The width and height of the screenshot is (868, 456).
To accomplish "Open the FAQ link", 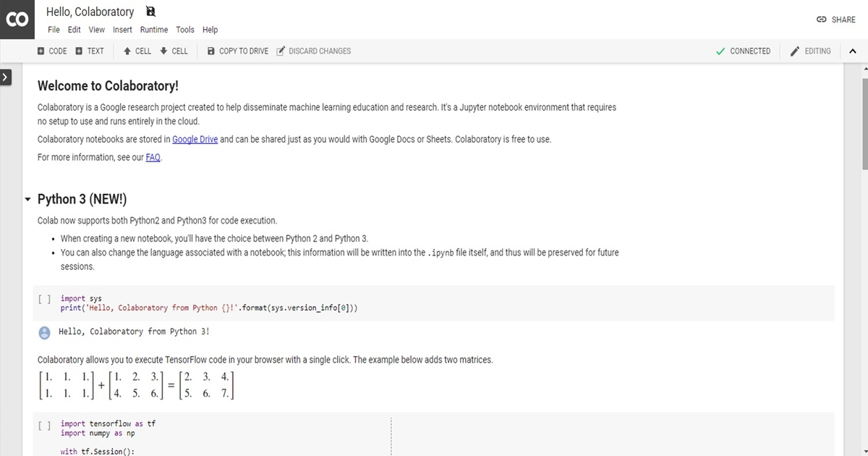I will click(x=153, y=156).
